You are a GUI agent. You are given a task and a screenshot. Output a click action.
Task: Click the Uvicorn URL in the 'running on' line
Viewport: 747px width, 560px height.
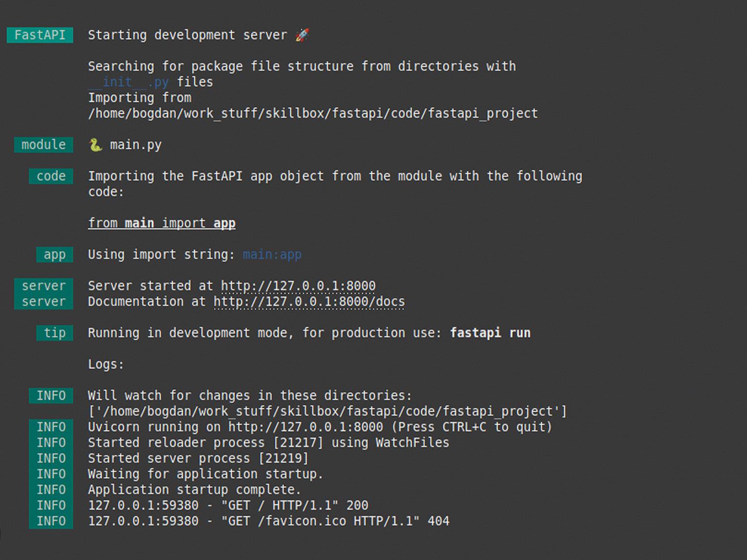(x=306, y=427)
